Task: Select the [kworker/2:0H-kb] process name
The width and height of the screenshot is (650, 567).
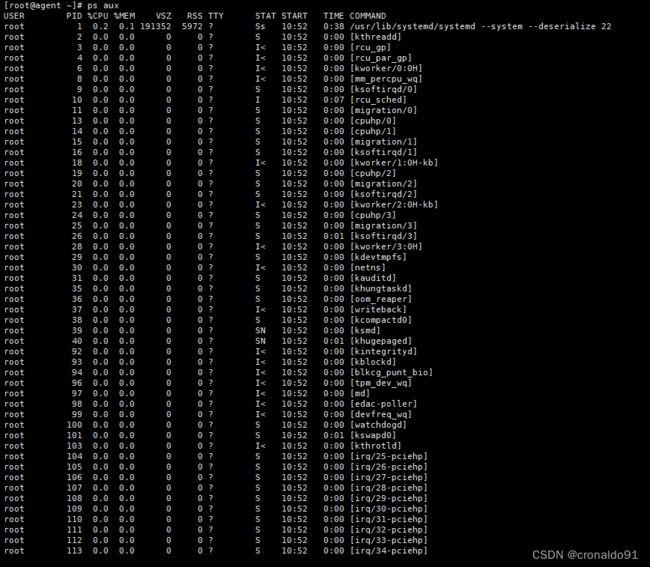Action: [394, 205]
